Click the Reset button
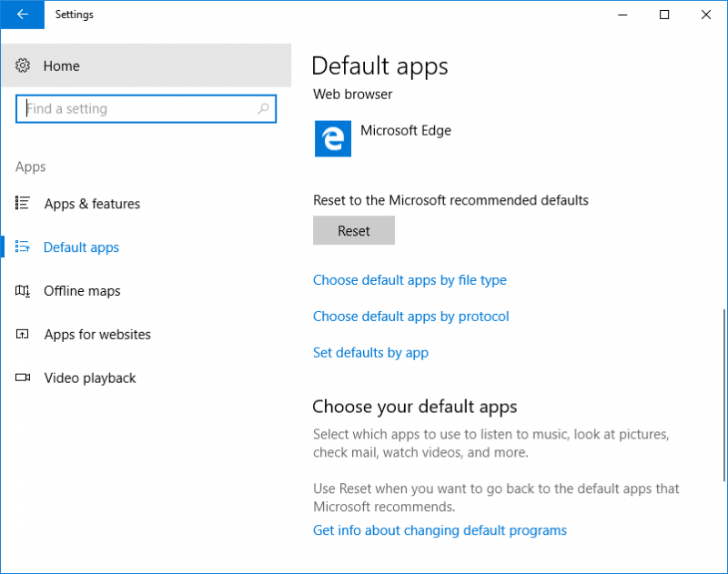 click(x=354, y=230)
